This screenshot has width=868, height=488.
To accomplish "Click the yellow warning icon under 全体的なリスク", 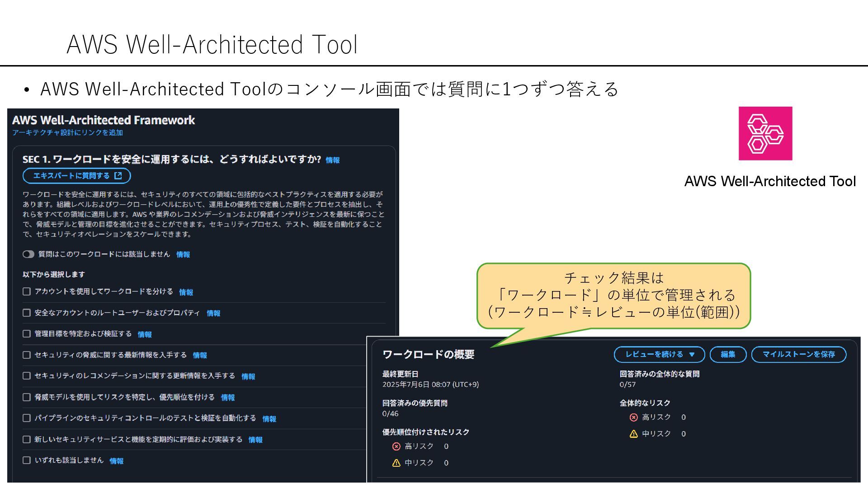I will [x=634, y=434].
